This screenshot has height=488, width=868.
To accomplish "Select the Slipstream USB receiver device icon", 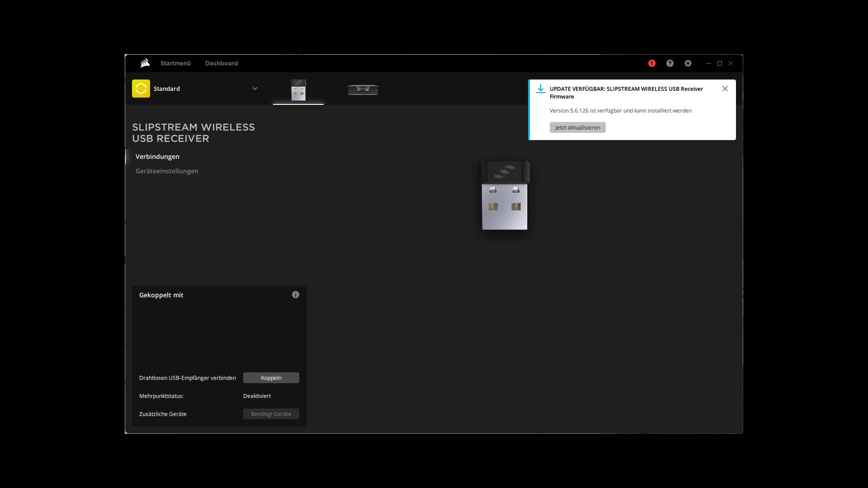I will point(298,90).
